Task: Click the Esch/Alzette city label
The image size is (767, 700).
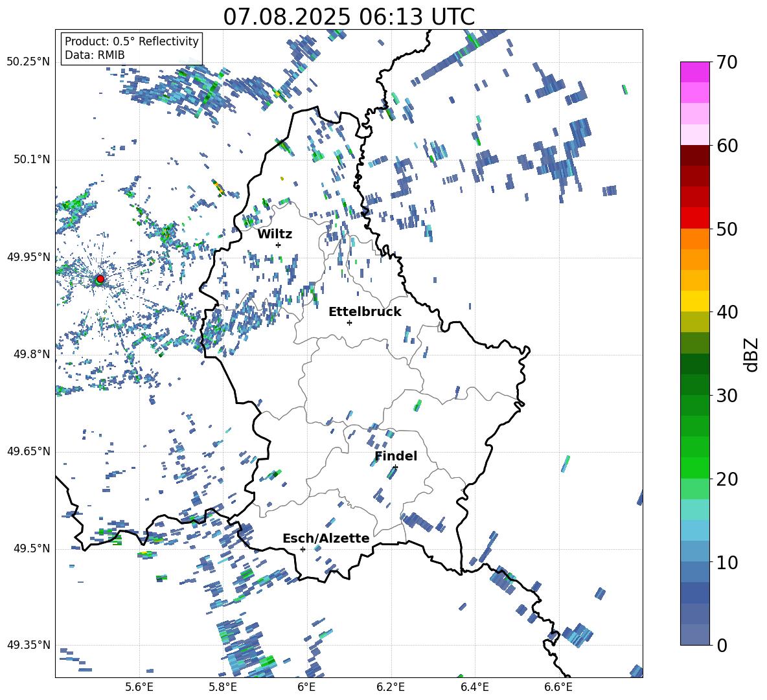Action: coord(326,538)
